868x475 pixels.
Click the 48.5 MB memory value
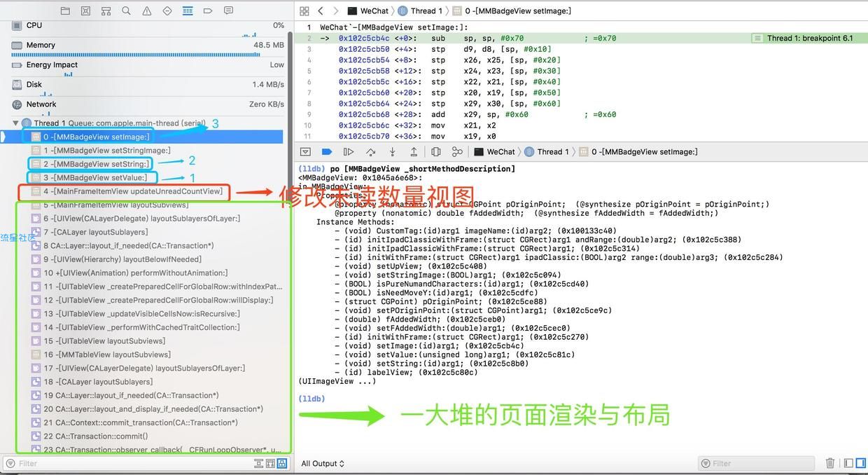(x=269, y=45)
